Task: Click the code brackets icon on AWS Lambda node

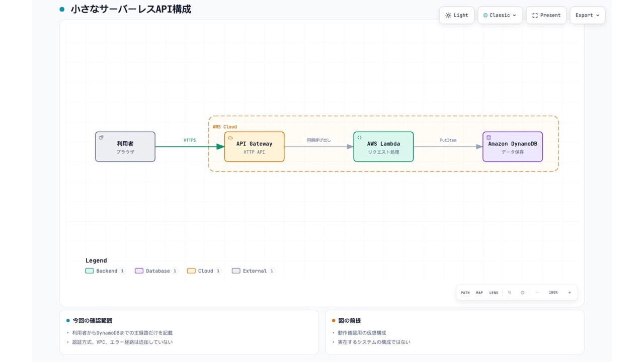Action: click(x=359, y=137)
